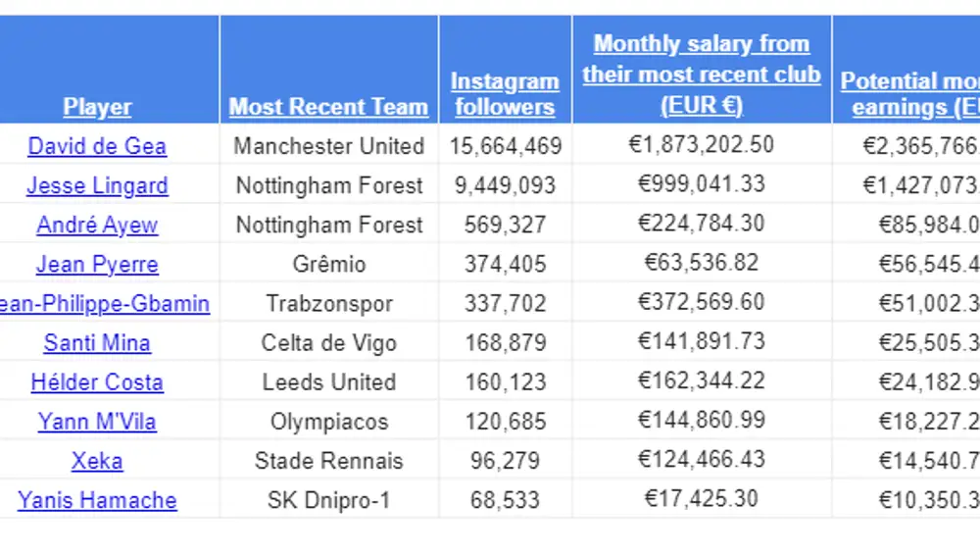
Task: Visit the Santi Mina link
Action: point(97,343)
